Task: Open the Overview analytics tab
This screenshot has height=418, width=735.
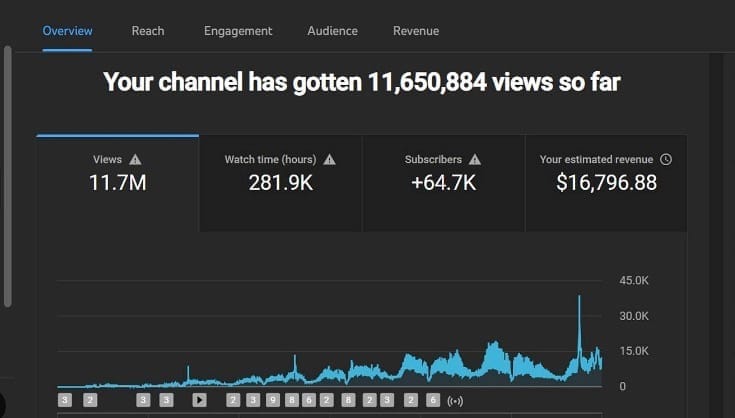Action: click(68, 31)
